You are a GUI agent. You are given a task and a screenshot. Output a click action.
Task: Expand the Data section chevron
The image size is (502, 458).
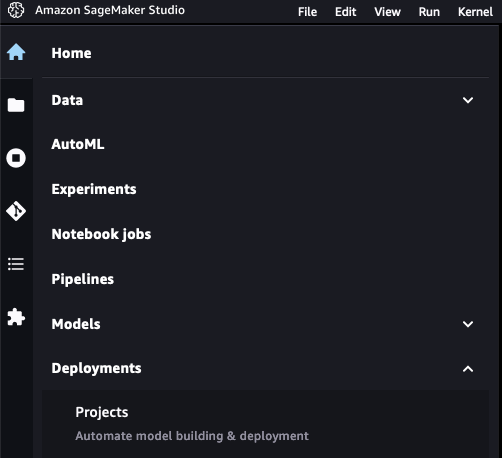(468, 100)
